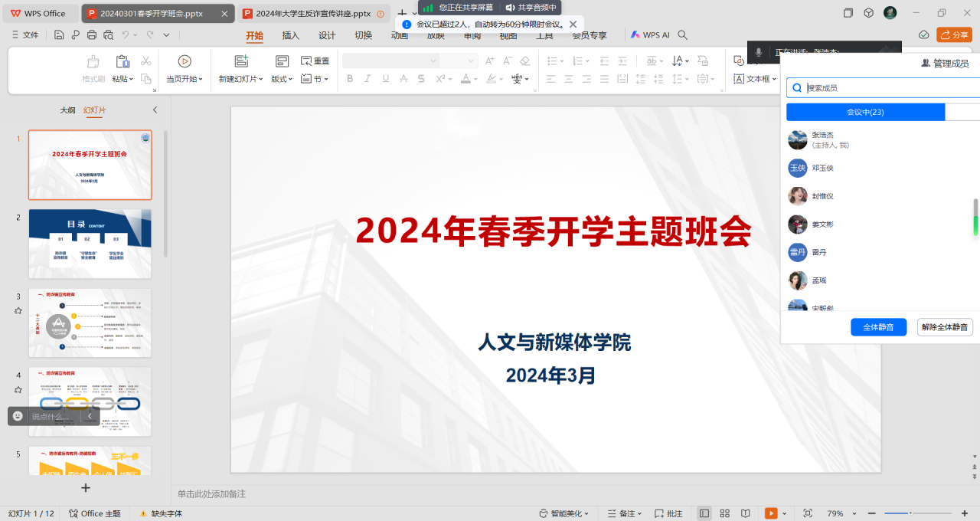
Task: Switch to reading view icon
Action: pyautogui.click(x=745, y=513)
